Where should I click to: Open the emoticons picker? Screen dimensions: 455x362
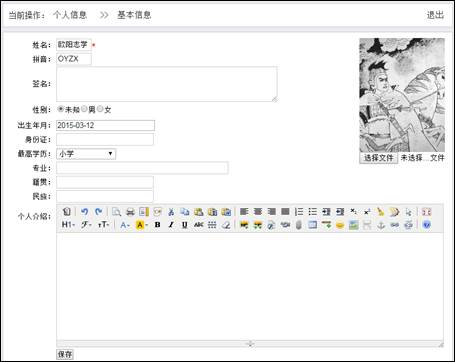340,225
